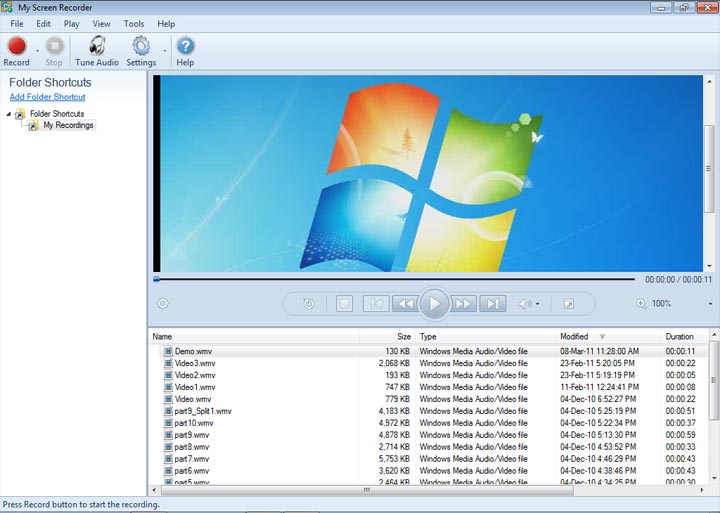The height and width of the screenshot is (513, 720).
Task: Select Video1.wmv file row
Action: (x=429, y=387)
